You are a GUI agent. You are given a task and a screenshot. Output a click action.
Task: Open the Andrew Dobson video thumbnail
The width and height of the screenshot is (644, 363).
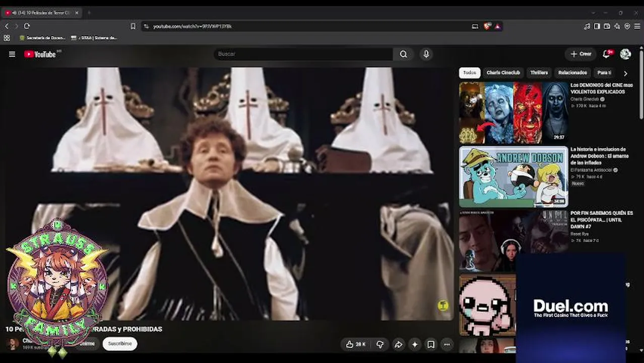(x=513, y=176)
